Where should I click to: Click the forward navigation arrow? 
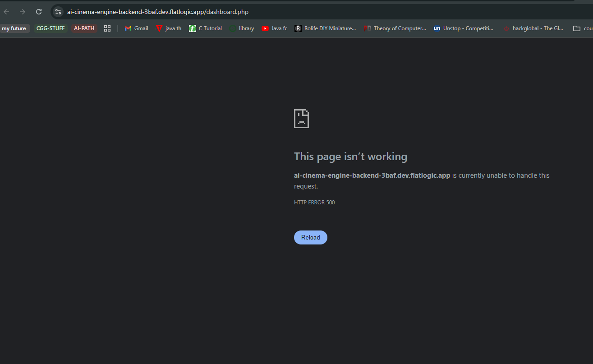pyautogui.click(x=23, y=12)
